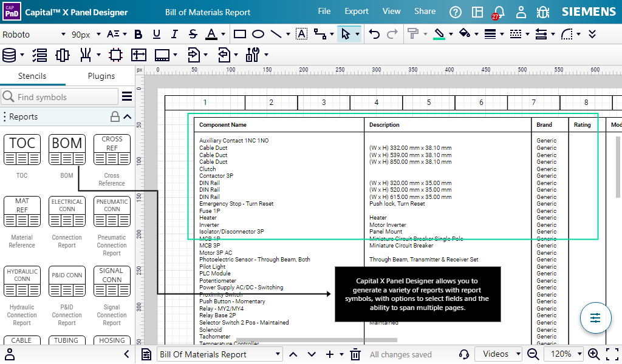The image size is (622, 364).
Task: Toggle underline text formatting
Action: point(157,35)
